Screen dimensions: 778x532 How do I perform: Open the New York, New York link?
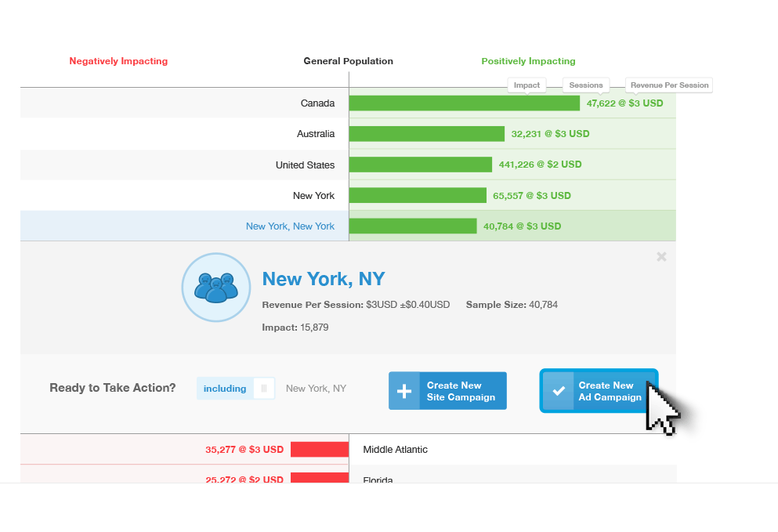[x=290, y=226]
